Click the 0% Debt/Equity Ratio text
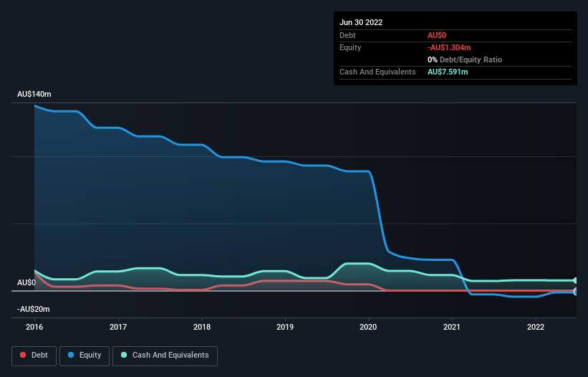 point(465,59)
